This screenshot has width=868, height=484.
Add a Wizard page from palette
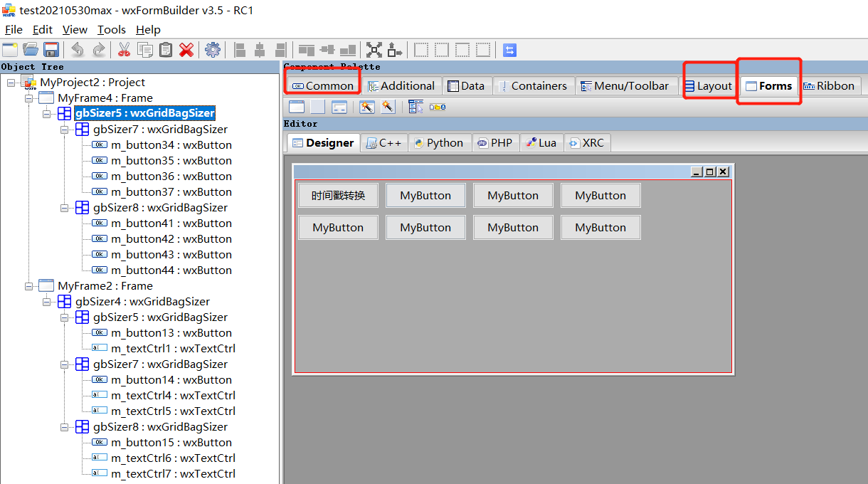[388, 107]
